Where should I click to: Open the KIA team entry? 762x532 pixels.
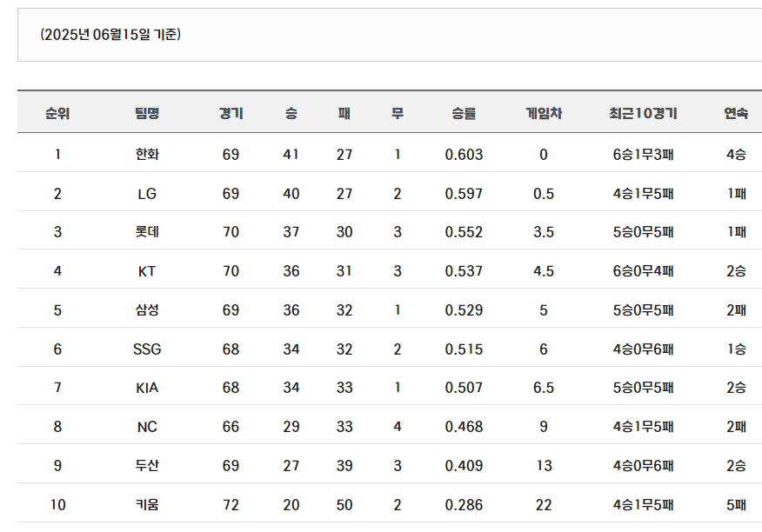coord(147,388)
